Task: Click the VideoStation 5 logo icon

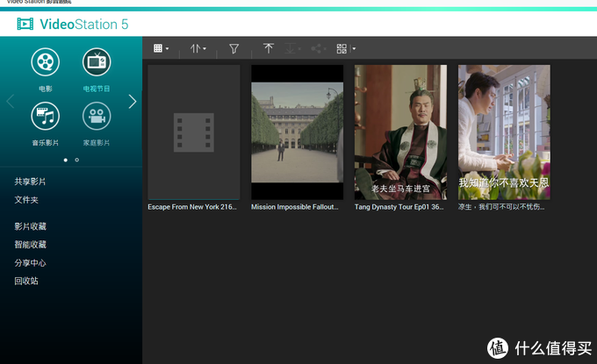Action: tap(25, 24)
